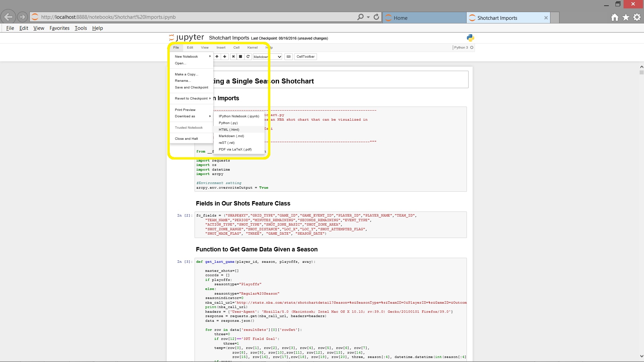Click the Jupyter logo

tap(186, 38)
